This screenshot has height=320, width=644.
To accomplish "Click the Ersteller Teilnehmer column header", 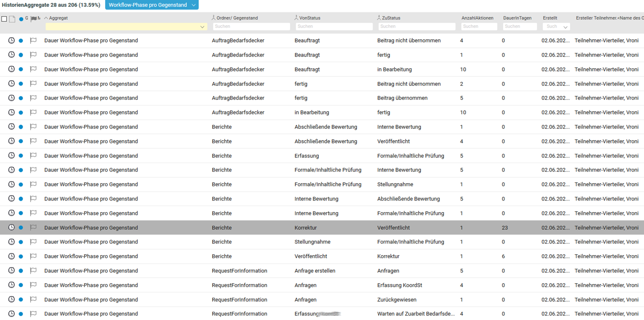I will point(610,18).
